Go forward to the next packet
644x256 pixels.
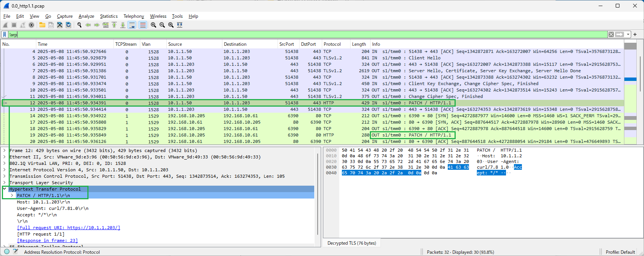[x=97, y=25]
